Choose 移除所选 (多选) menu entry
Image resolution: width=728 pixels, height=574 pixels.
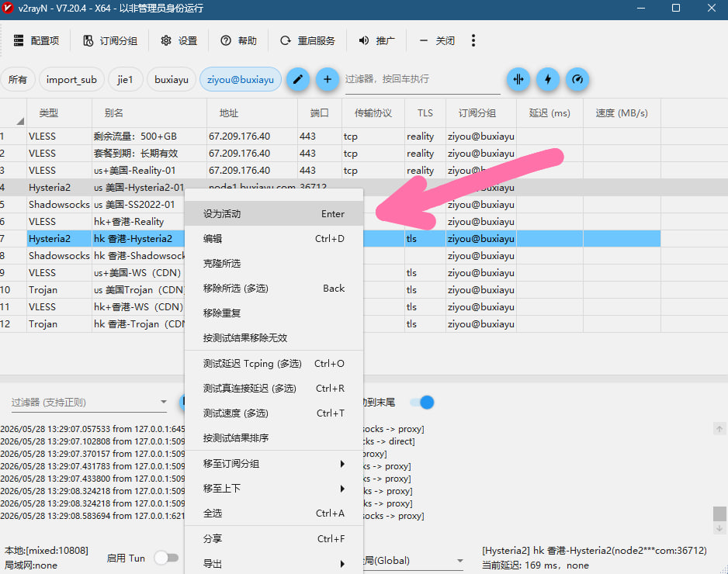coord(274,288)
